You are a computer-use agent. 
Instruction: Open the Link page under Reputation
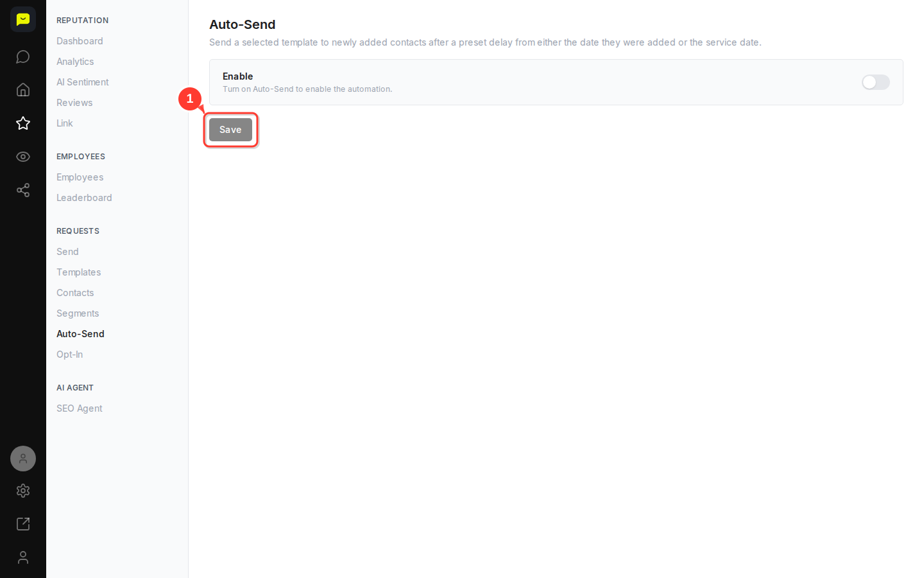[65, 123]
